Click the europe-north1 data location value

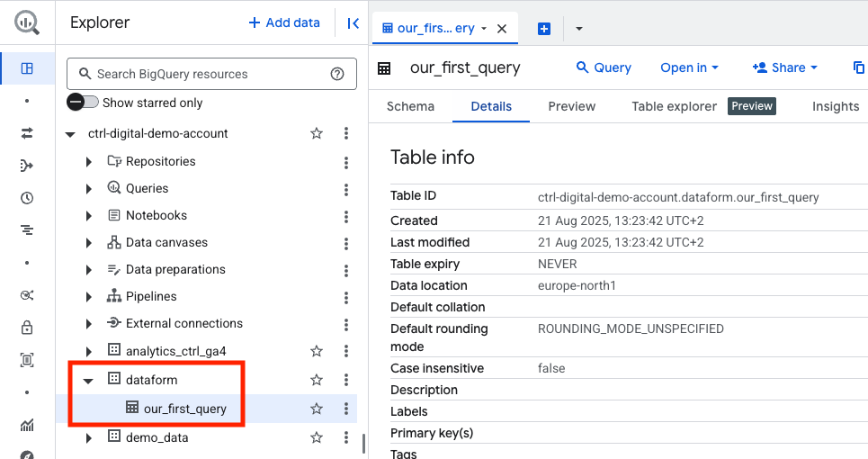[x=577, y=285]
